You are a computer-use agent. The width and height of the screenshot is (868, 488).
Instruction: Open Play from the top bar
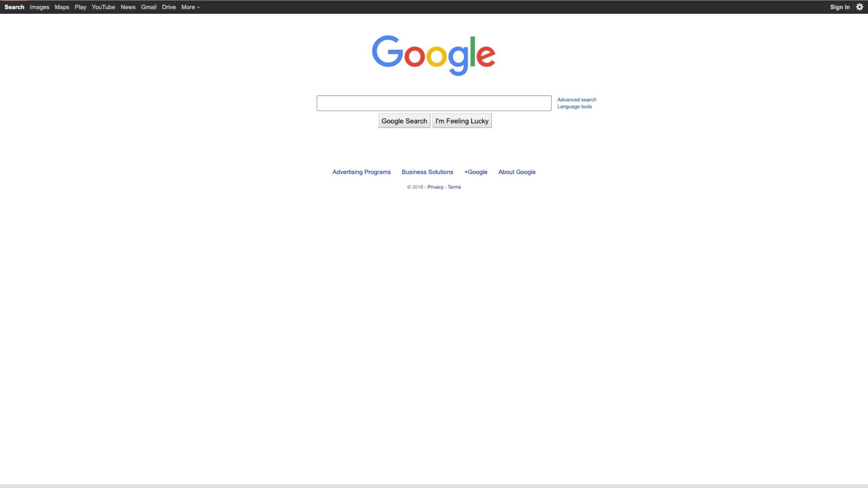80,7
